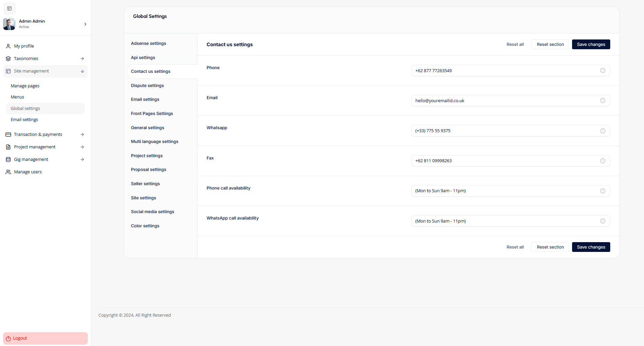Log out using the Logout button
The width and height of the screenshot is (644, 346).
click(x=45, y=338)
